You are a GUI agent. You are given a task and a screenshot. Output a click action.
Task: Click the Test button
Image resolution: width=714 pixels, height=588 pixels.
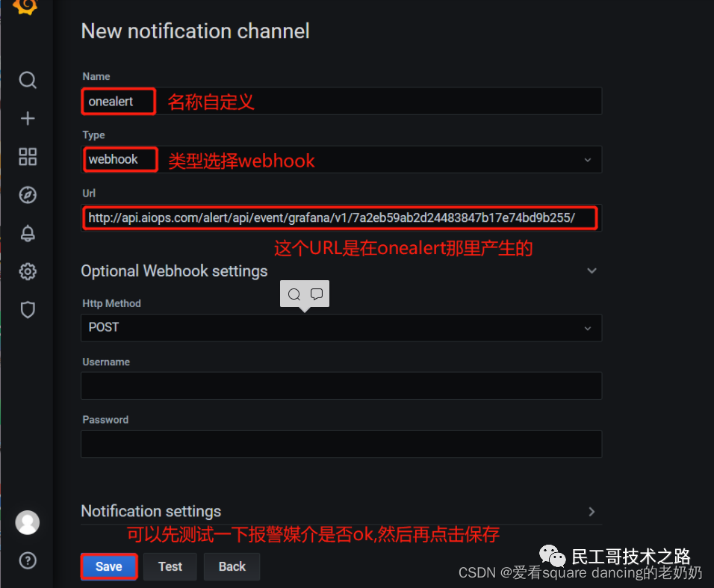click(x=170, y=566)
